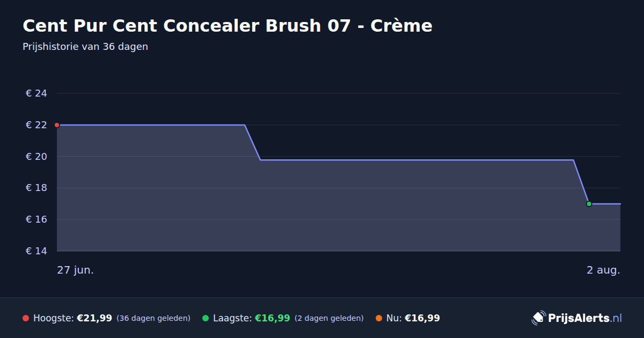This screenshot has height=338, width=644.
Task: Click the € 22 axis label
Action: pos(36,125)
